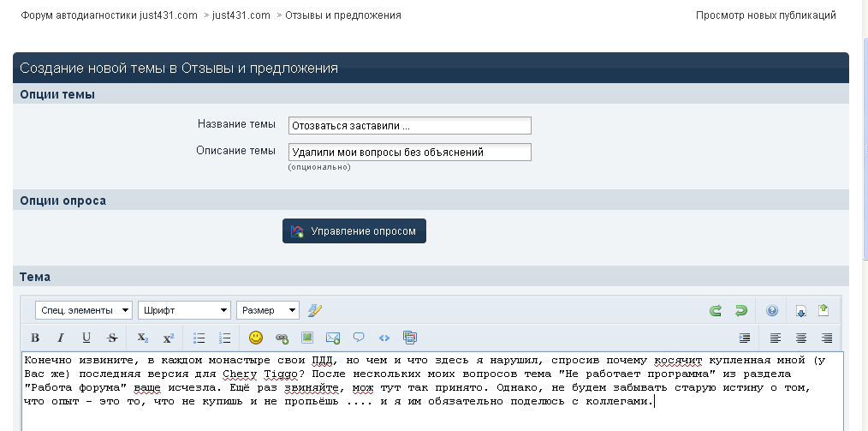Click the remove formatting eraser icon

click(x=315, y=310)
